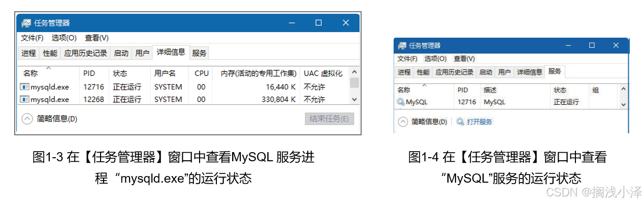Viewport: 644px width, 203px height.
Task: Open 文件(F) menu in right Task Manager
Action: click(407, 59)
